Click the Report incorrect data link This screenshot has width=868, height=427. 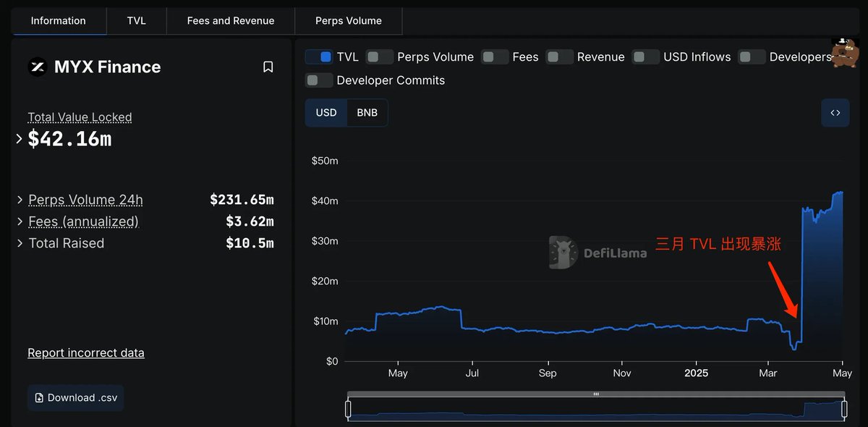tap(86, 353)
